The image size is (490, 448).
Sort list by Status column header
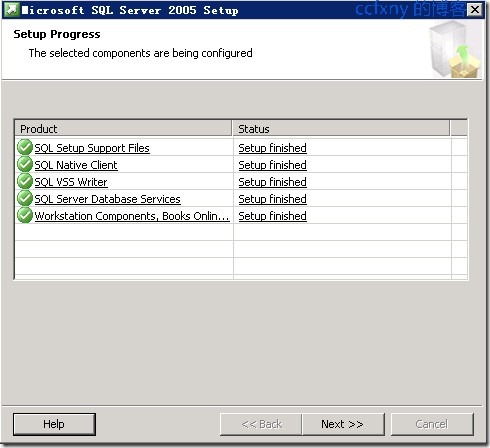coord(341,129)
